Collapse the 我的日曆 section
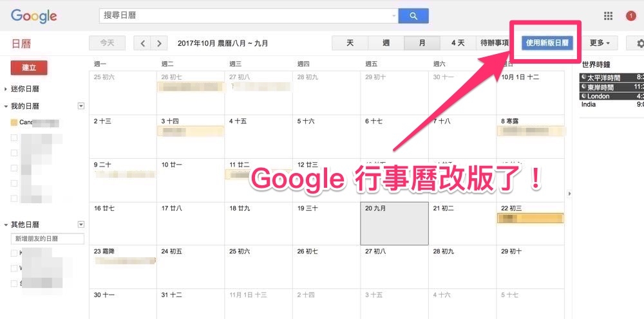644x319 pixels. 6,106
